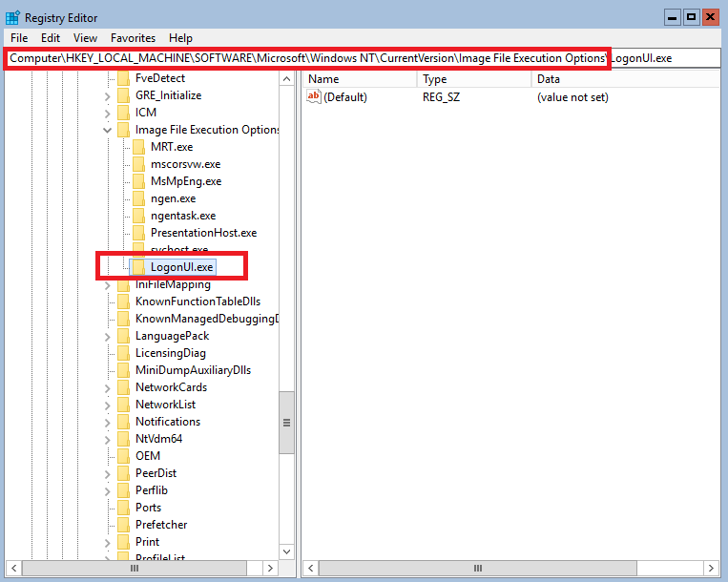Expand the ICM key
This screenshot has height=582, width=728.
pyautogui.click(x=107, y=114)
